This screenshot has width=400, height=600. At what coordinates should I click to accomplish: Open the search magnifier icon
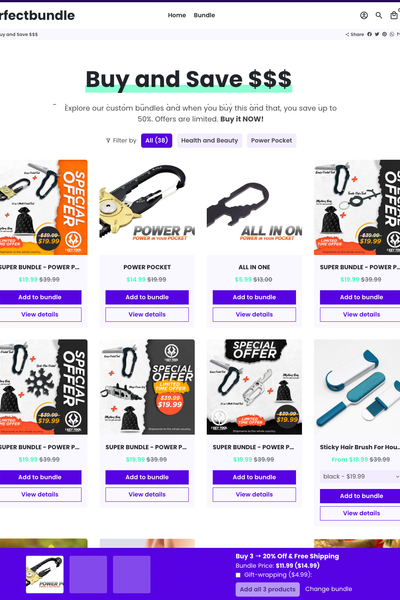pos(379,15)
